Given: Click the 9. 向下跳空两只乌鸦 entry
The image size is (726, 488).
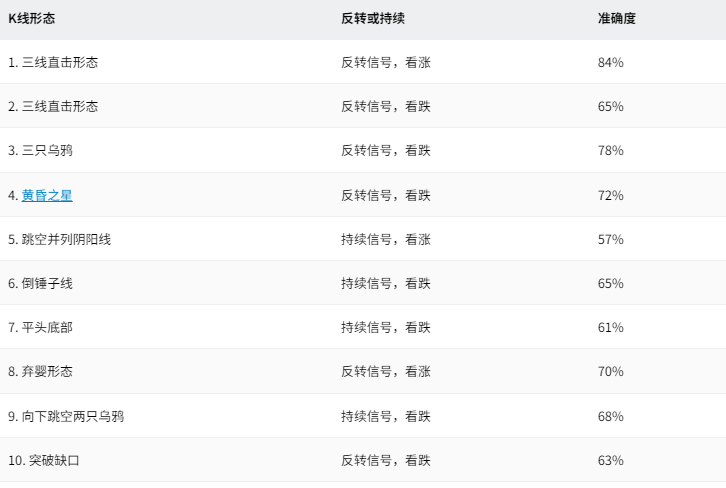Looking at the screenshot, I should (x=66, y=416).
